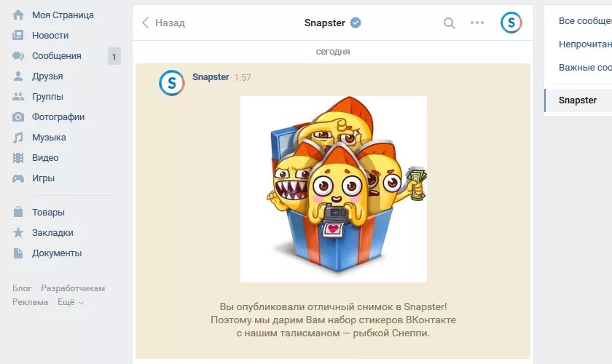Click the unread messages counter badge
The image size is (612, 364).
click(x=114, y=57)
